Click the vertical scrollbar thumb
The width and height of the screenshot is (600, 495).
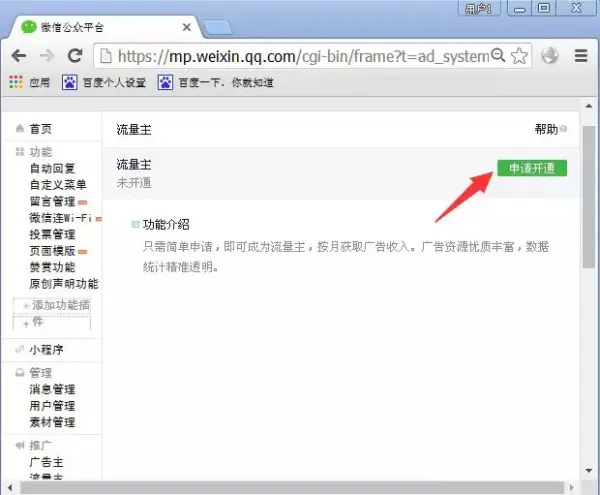click(x=589, y=197)
